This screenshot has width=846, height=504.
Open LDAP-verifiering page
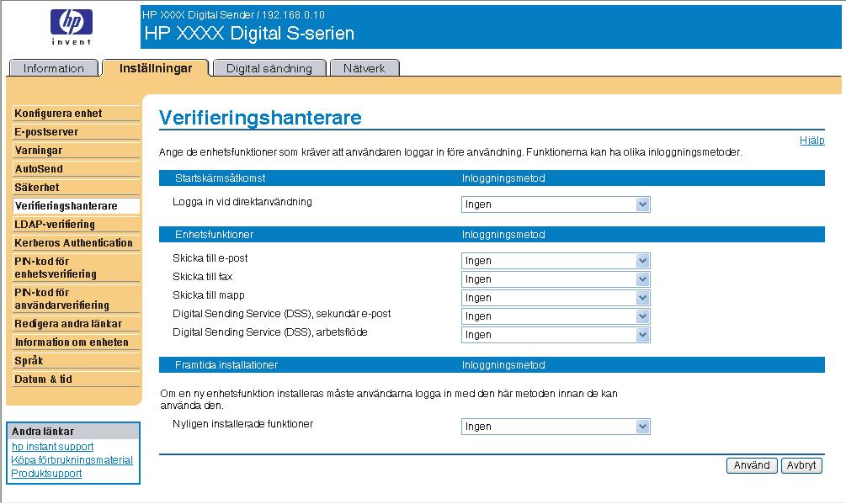pyautogui.click(x=76, y=225)
